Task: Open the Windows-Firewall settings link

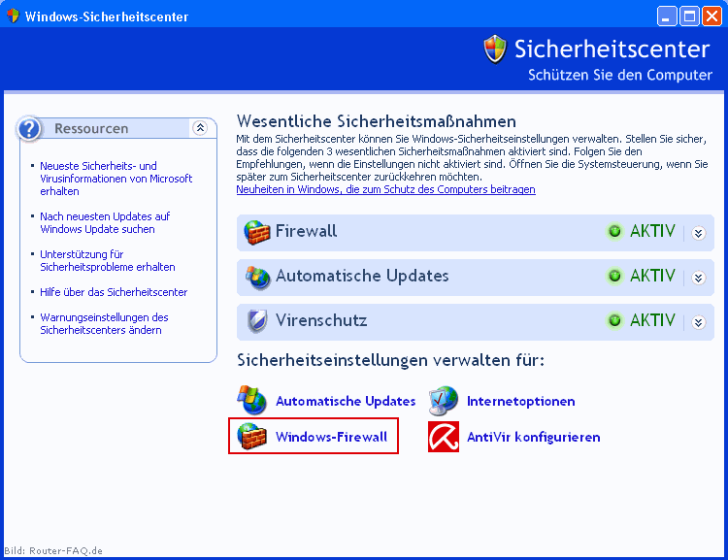Action: coord(332,437)
